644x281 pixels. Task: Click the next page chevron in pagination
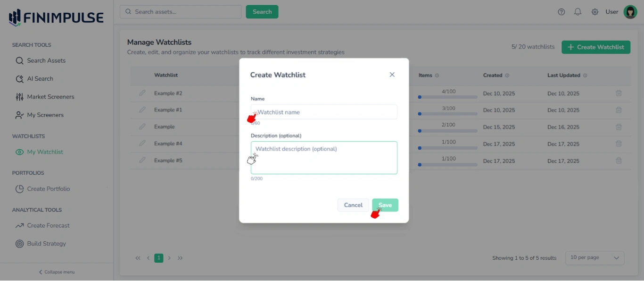pyautogui.click(x=169, y=258)
